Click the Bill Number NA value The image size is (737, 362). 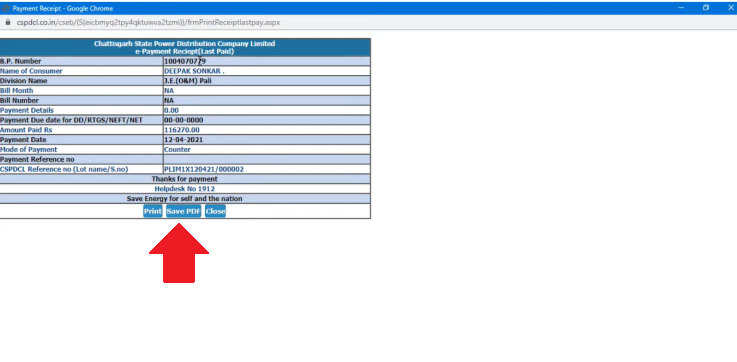click(169, 101)
